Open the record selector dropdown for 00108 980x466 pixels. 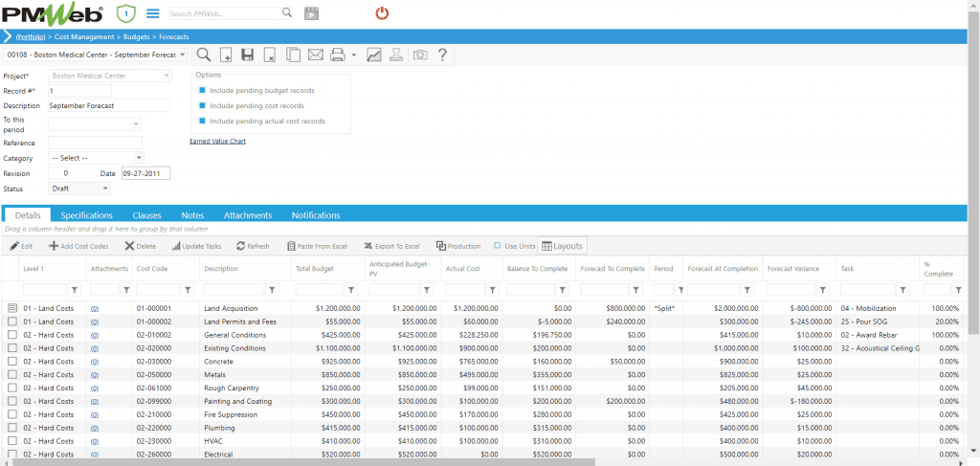point(182,55)
